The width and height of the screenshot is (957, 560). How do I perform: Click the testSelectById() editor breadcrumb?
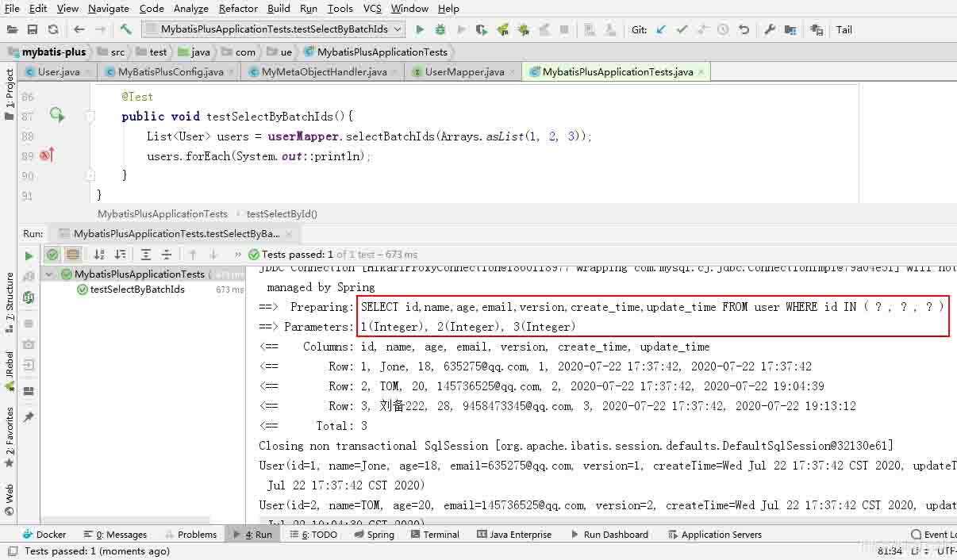pos(282,214)
